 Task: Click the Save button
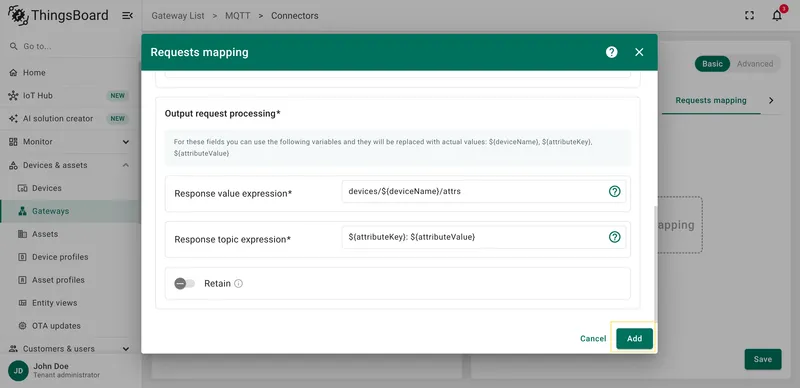click(x=763, y=359)
